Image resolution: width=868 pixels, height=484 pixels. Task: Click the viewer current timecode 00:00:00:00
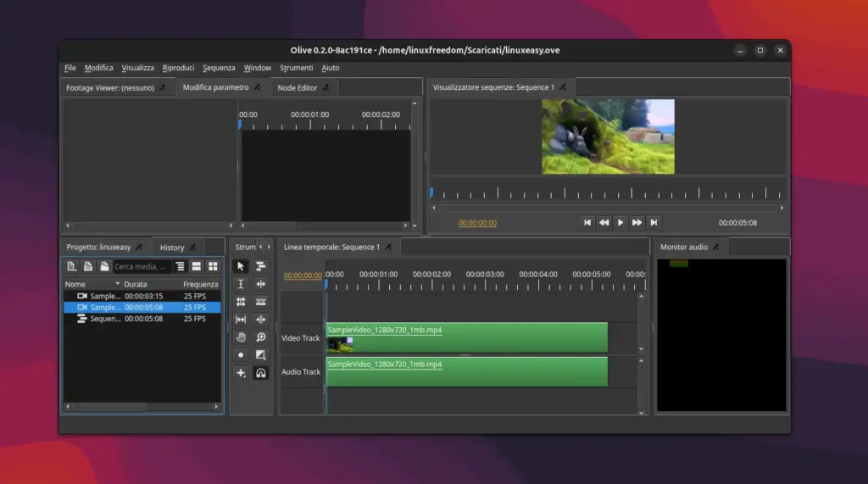point(477,223)
